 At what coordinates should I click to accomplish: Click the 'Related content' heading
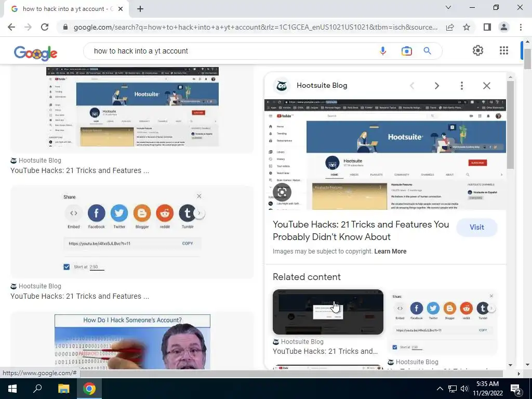click(x=307, y=277)
